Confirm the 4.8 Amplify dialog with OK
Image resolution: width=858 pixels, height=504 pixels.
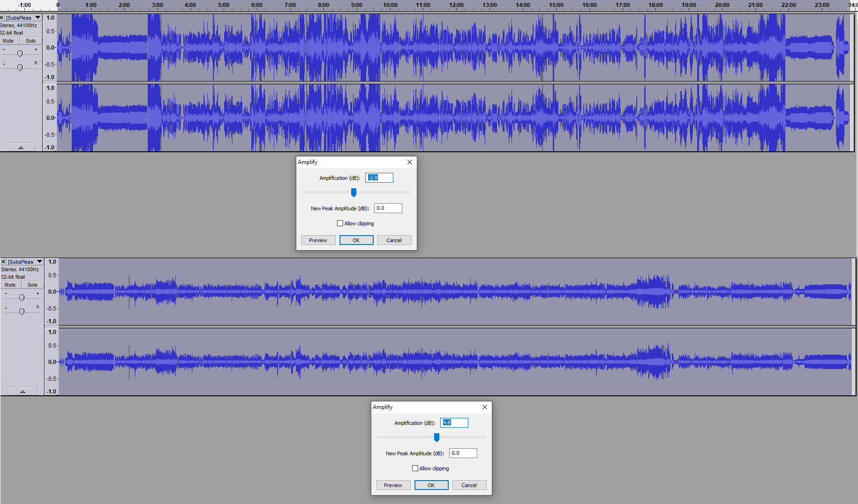[x=431, y=485]
